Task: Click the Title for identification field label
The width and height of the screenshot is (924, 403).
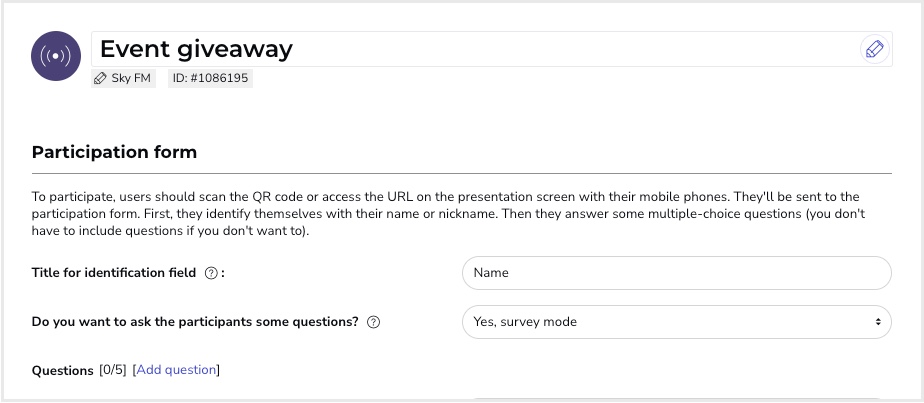Action: click(x=114, y=273)
